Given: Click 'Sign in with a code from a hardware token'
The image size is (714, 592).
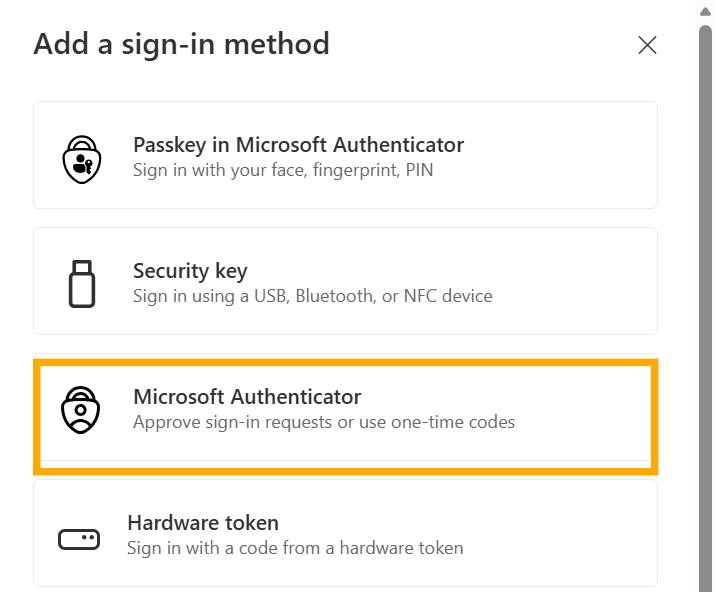Looking at the screenshot, I should (x=295, y=548).
